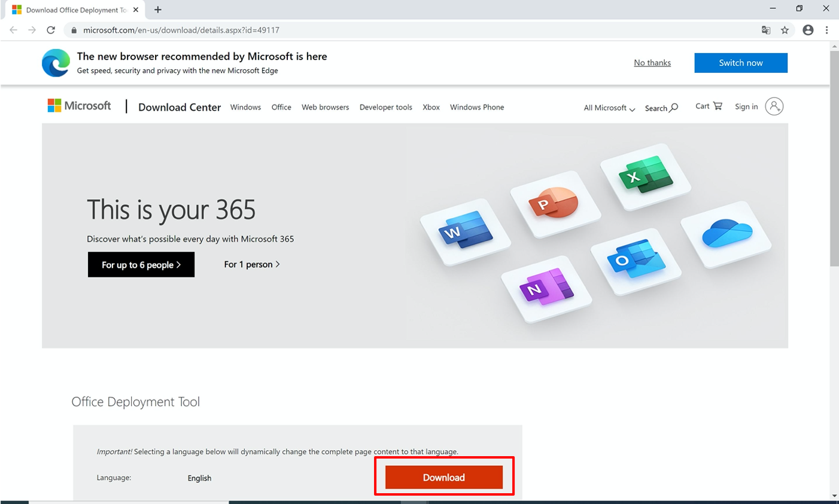Click the address bar URL field
Screen dimensions: 839x504
tap(413, 30)
